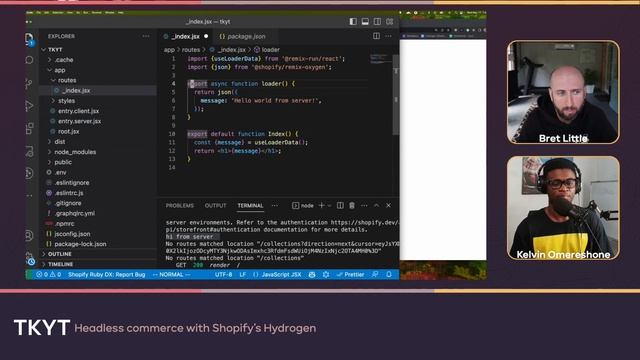This screenshot has width=640, height=360.
Task: Open the Extensions view
Action: 29,129
